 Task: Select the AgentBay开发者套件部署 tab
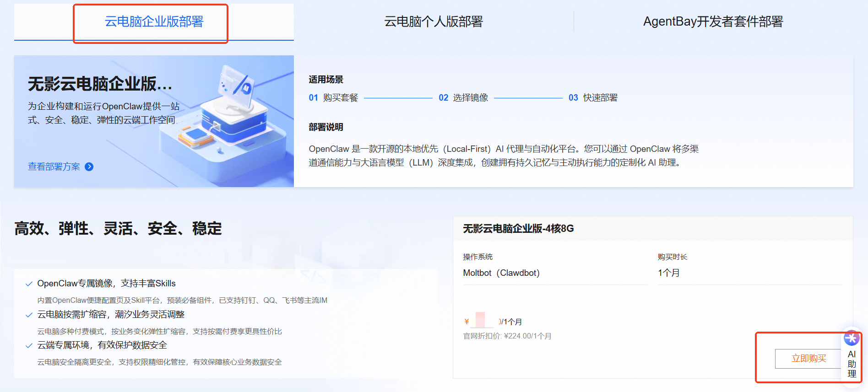713,21
